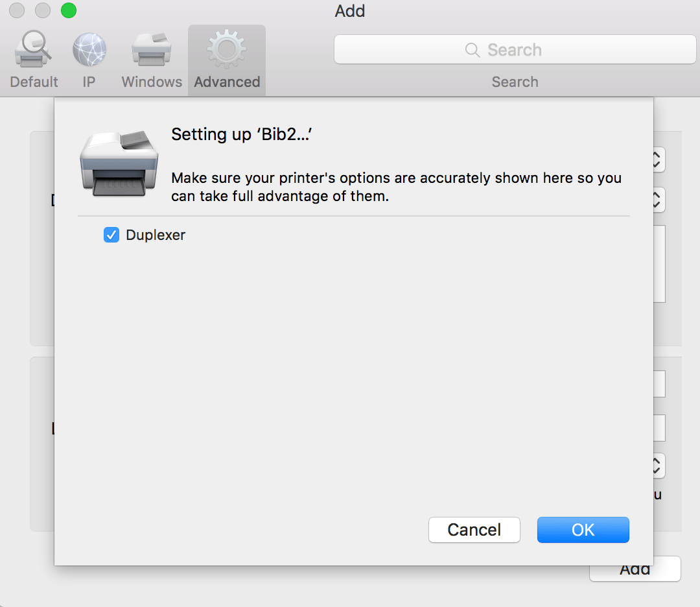Click the Duplexer checkbox label text
The width and height of the screenshot is (700, 607).
156,235
